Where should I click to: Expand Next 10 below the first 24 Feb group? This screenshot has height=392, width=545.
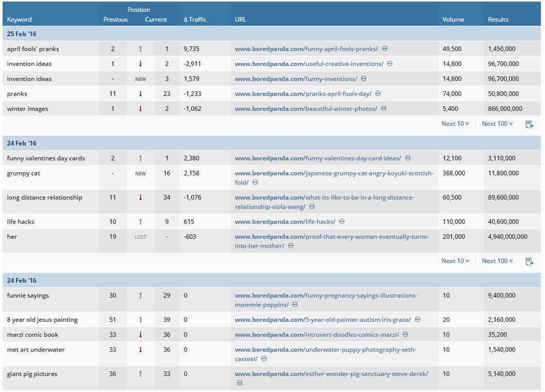coord(454,261)
